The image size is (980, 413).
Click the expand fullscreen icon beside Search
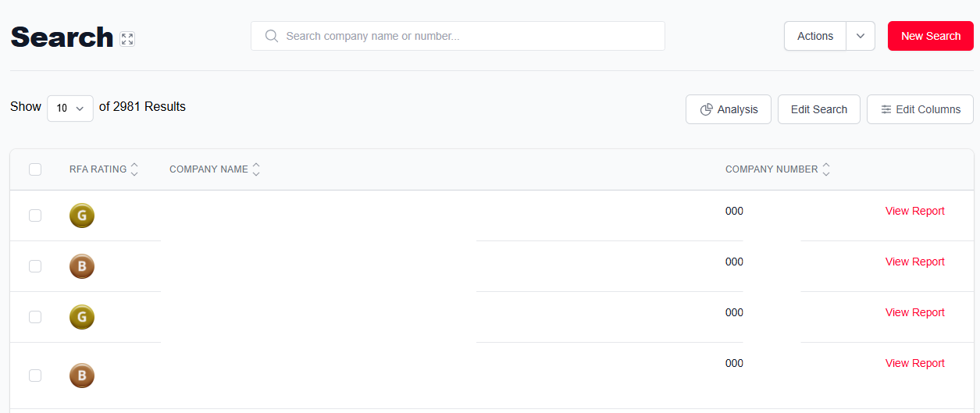point(128,39)
